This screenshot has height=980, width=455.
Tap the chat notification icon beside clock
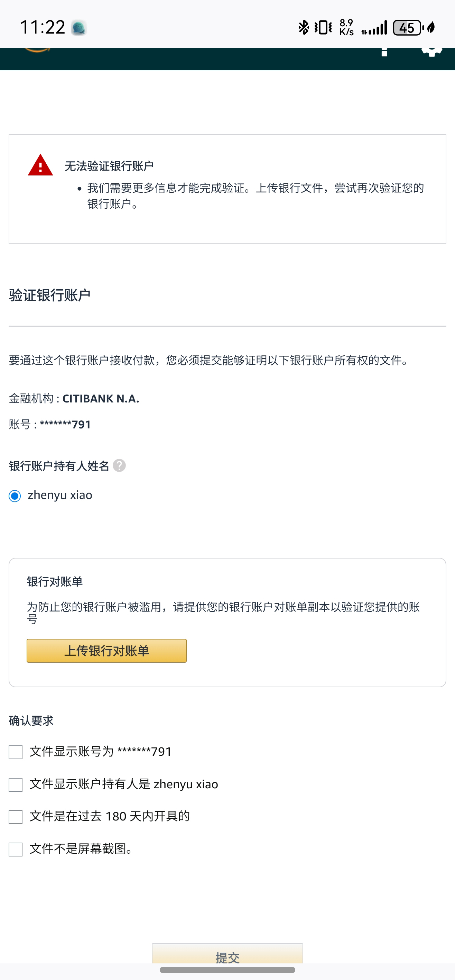(79, 28)
